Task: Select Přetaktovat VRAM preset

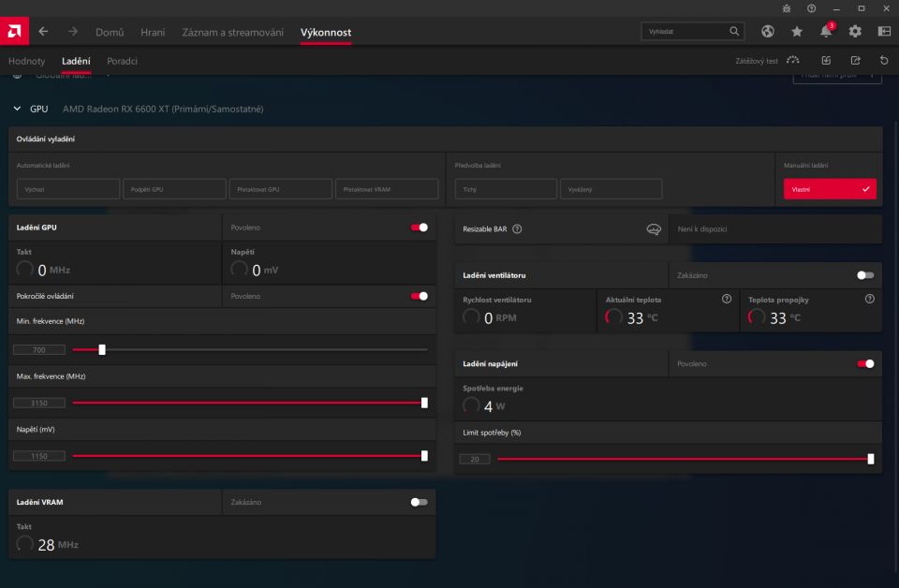Action: click(x=387, y=188)
